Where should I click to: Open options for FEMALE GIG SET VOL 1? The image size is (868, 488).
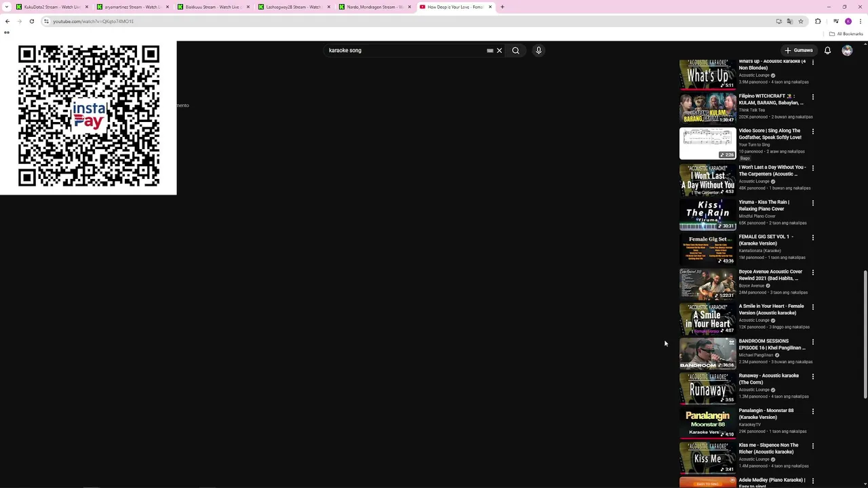812,237
